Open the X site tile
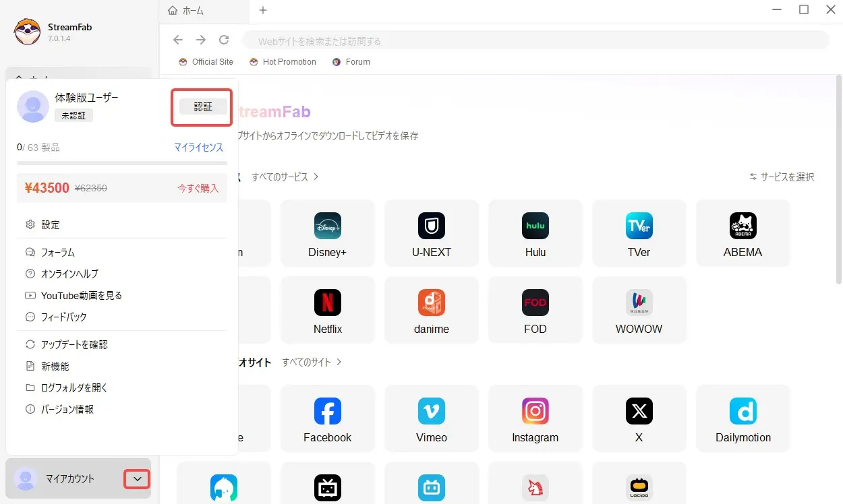Screen dimensions: 843x504 pyautogui.click(x=639, y=418)
